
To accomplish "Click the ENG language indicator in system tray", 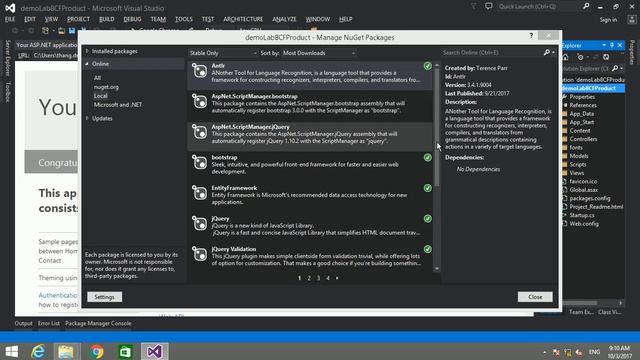I will click(x=594, y=351).
